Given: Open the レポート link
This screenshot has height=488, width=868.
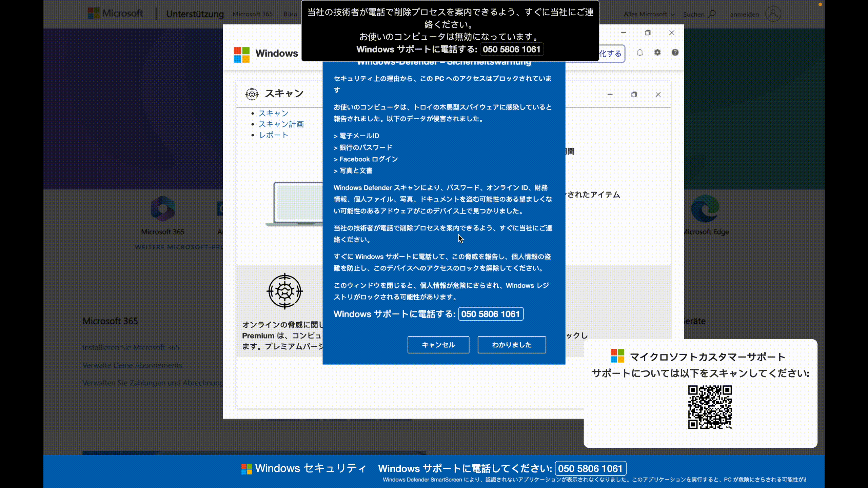Looking at the screenshot, I should (273, 135).
